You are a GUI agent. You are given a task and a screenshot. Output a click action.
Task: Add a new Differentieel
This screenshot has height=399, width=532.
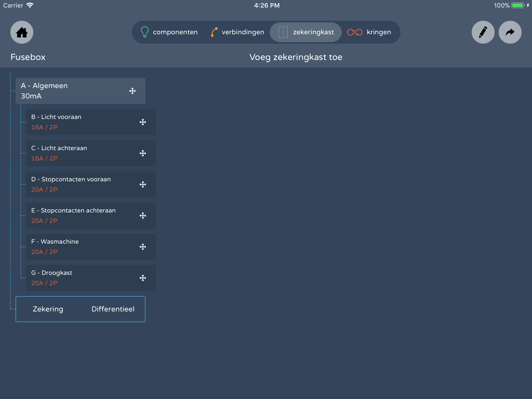tap(113, 309)
